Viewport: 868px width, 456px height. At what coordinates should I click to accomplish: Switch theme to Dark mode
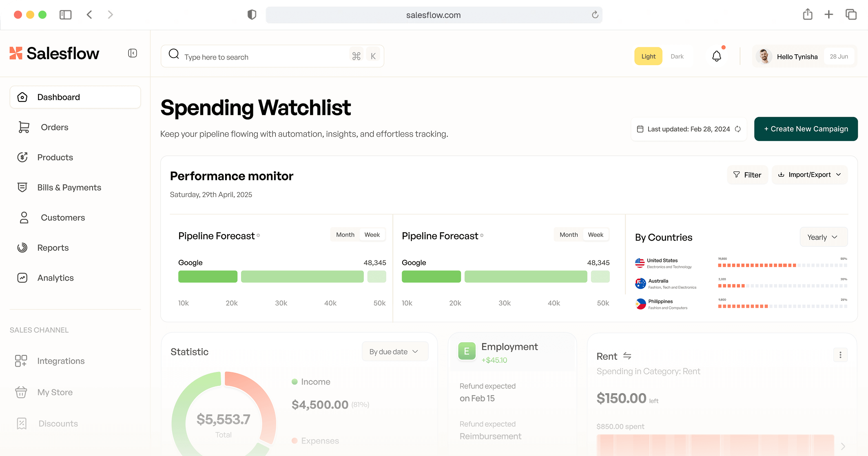(x=677, y=56)
